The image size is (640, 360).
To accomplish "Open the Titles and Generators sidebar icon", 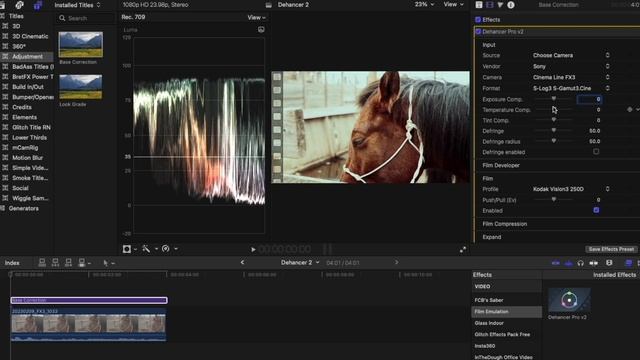I will click(x=38, y=5).
